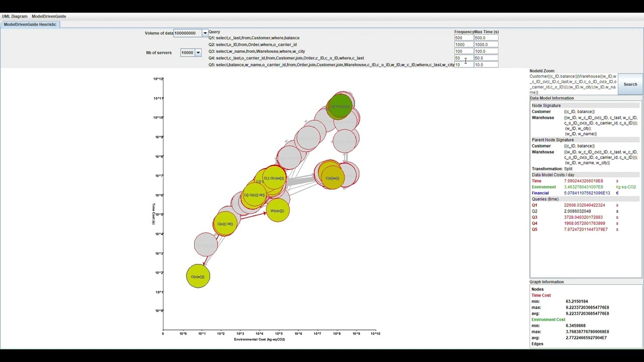Expand the Volume of data dropdown arrow
The width and height of the screenshot is (644, 362).
[205, 33]
